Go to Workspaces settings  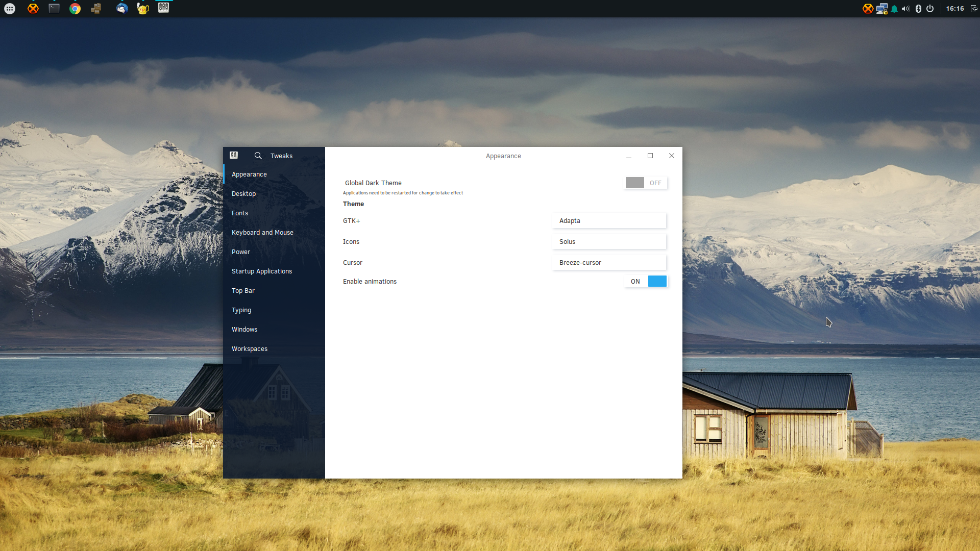coord(274,349)
